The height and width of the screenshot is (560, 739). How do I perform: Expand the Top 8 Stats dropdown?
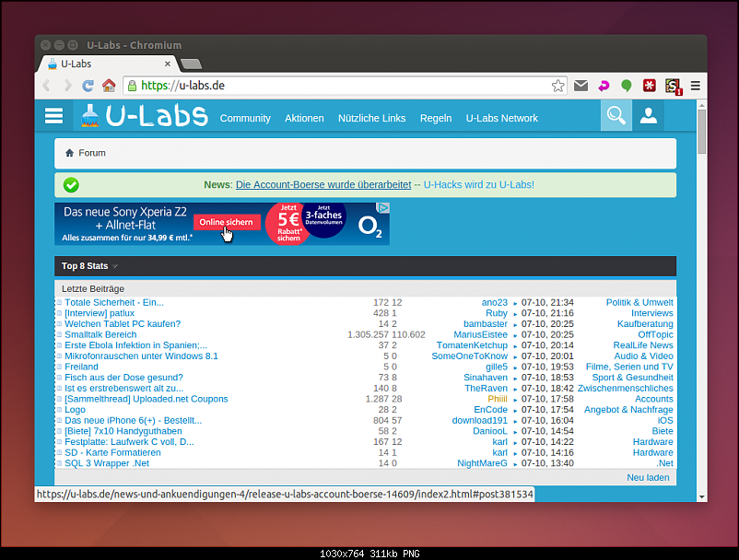(x=89, y=266)
